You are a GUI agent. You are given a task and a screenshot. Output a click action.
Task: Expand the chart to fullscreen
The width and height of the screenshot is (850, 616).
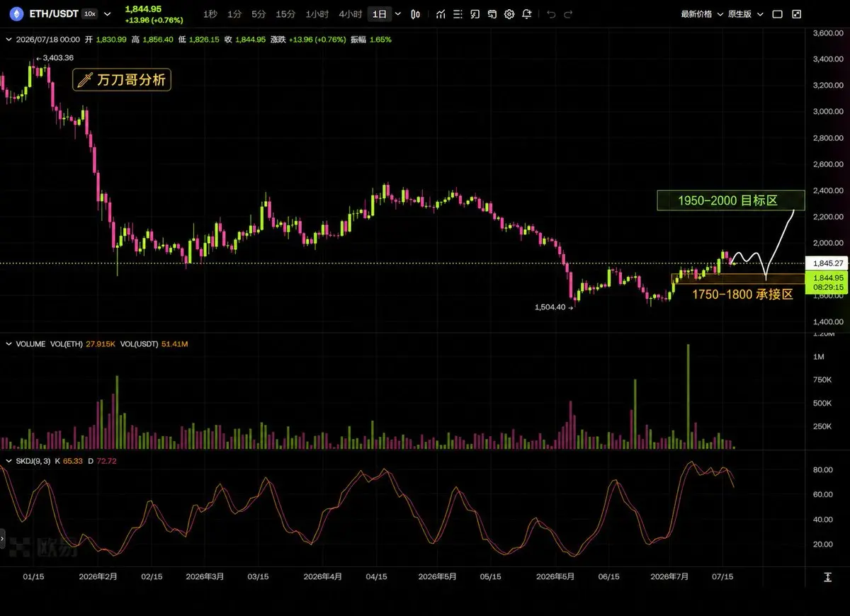pyautogui.click(x=797, y=14)
